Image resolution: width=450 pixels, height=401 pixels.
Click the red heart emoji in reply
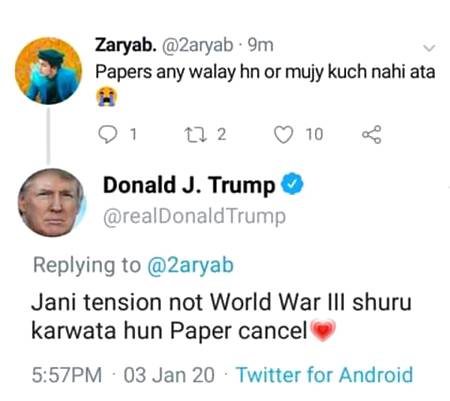pos(323,330)
